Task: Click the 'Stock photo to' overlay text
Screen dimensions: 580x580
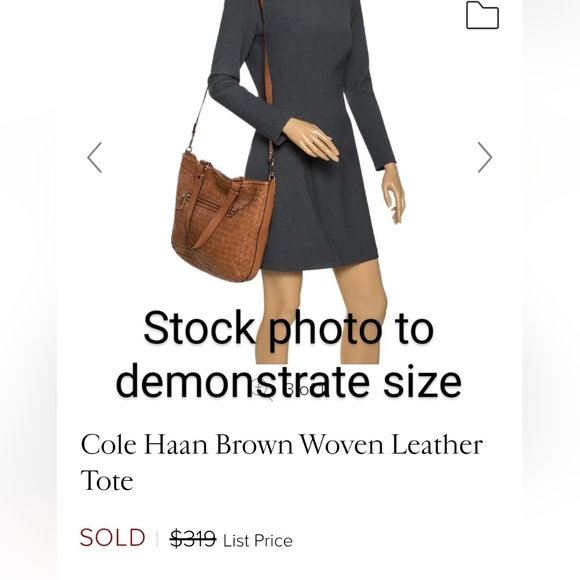Action: pyautogui.click(x=289, y=328)
